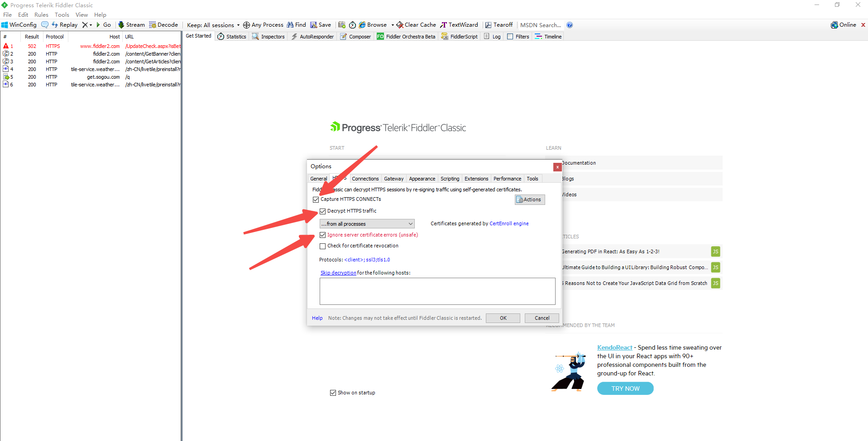Enable Check for certificate revocation

click(322, 246)
